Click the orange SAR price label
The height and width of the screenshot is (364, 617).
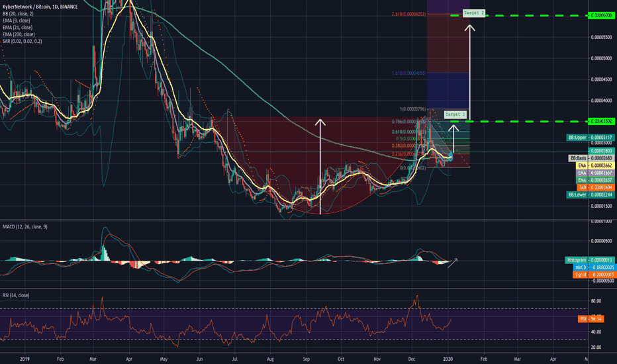596,187
